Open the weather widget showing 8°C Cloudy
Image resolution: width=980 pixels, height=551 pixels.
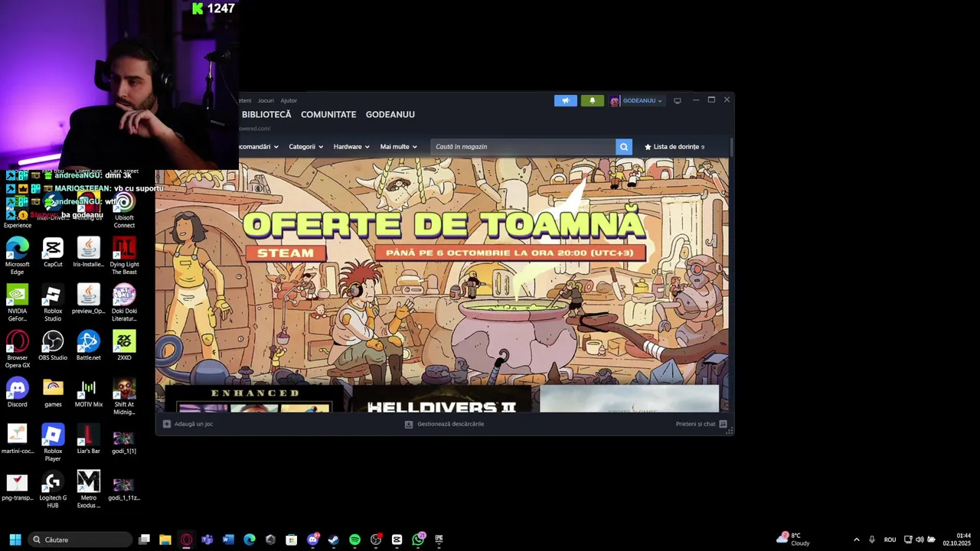(793, 540)
